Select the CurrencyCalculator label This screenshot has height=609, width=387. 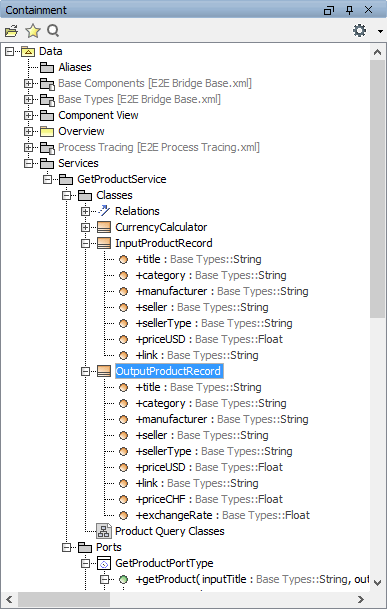[x=161, y=227]
